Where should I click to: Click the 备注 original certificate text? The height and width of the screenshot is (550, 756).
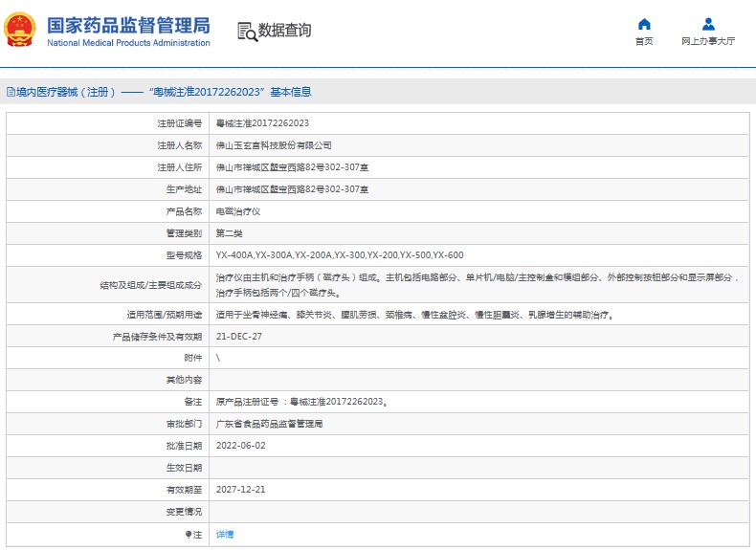point(301,402)
